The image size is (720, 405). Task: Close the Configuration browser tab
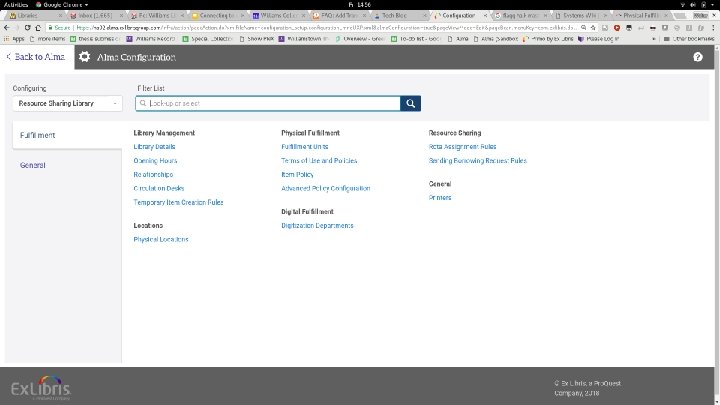(x=485, y=16)
